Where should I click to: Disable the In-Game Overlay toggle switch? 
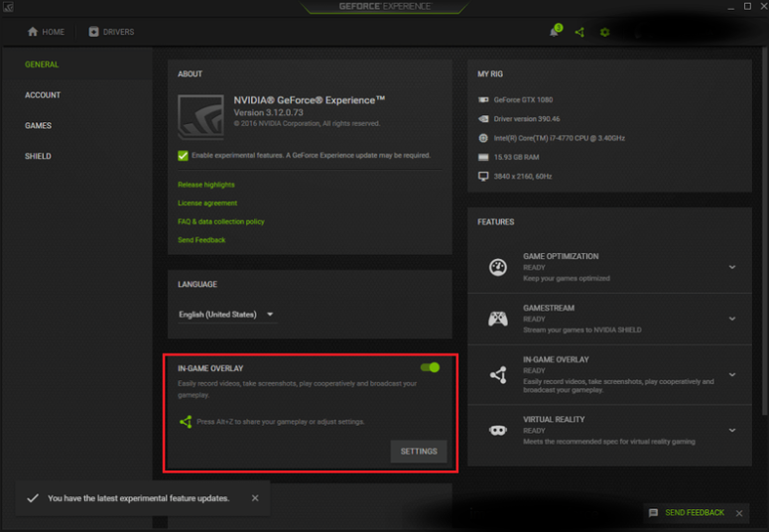[430, 367]
